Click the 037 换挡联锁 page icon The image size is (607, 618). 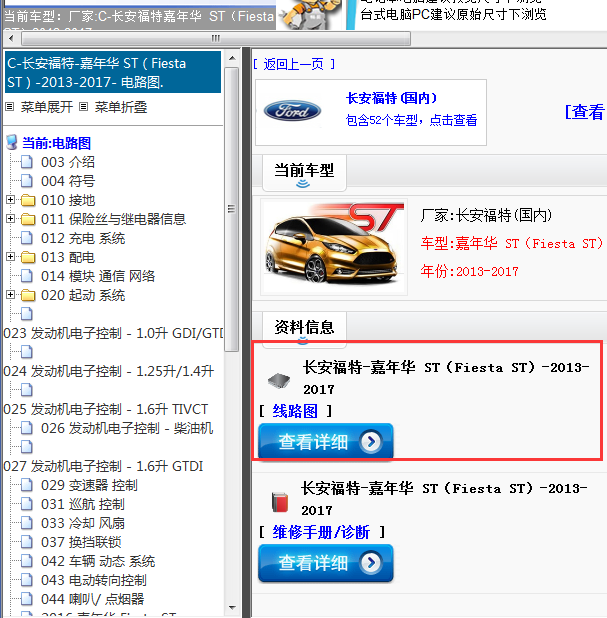point(27,542)
